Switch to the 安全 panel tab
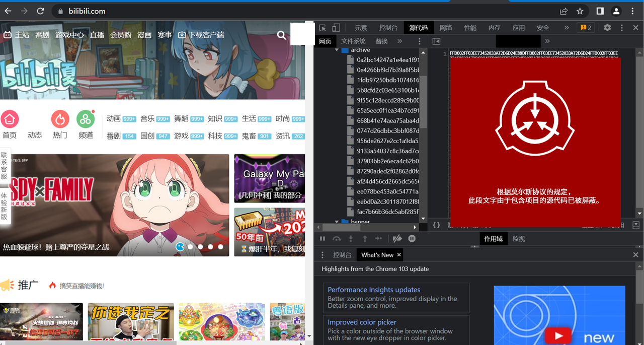The width and height of the screenshot is (644, 345). pyautogui.click(x=543, y=28)
